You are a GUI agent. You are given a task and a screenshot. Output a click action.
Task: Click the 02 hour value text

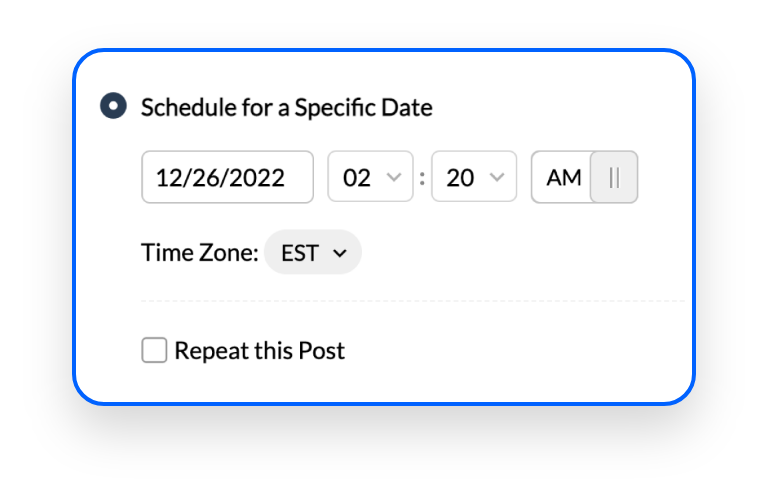[x=357, y=178]
